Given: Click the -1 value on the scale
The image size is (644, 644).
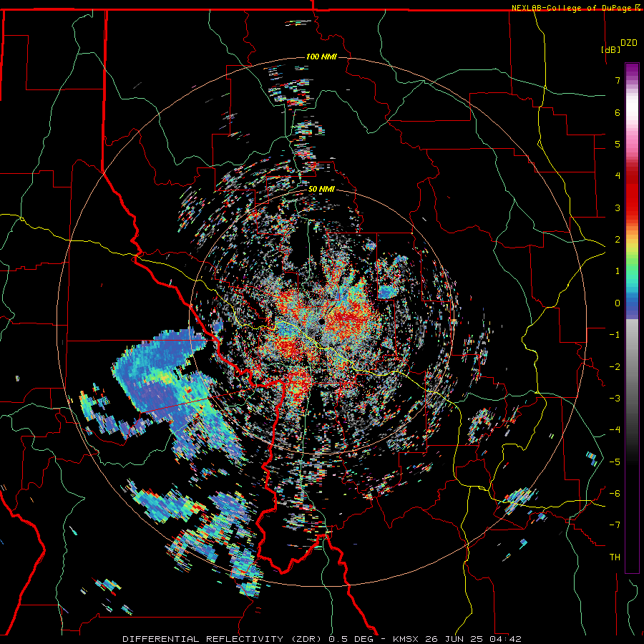Looking at the screenshot, I should 615,335.
